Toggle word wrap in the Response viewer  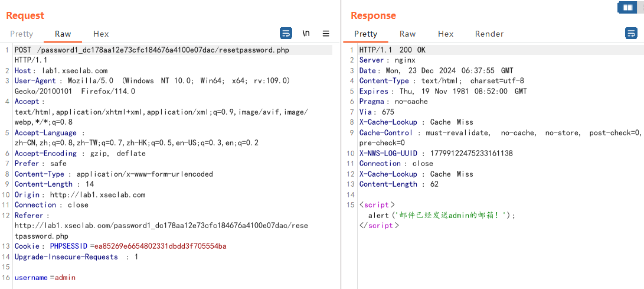(x=631, y=34)
